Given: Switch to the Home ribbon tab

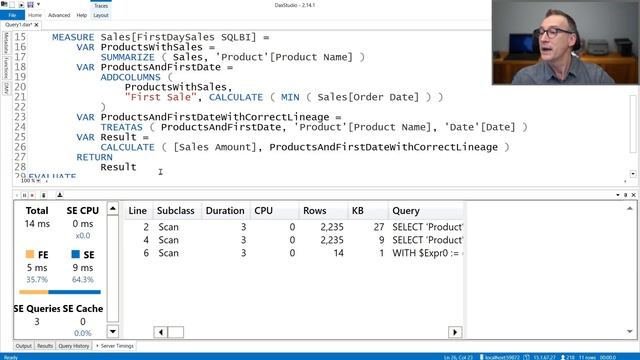Looking at the screenshot, I should pos(35,15).
